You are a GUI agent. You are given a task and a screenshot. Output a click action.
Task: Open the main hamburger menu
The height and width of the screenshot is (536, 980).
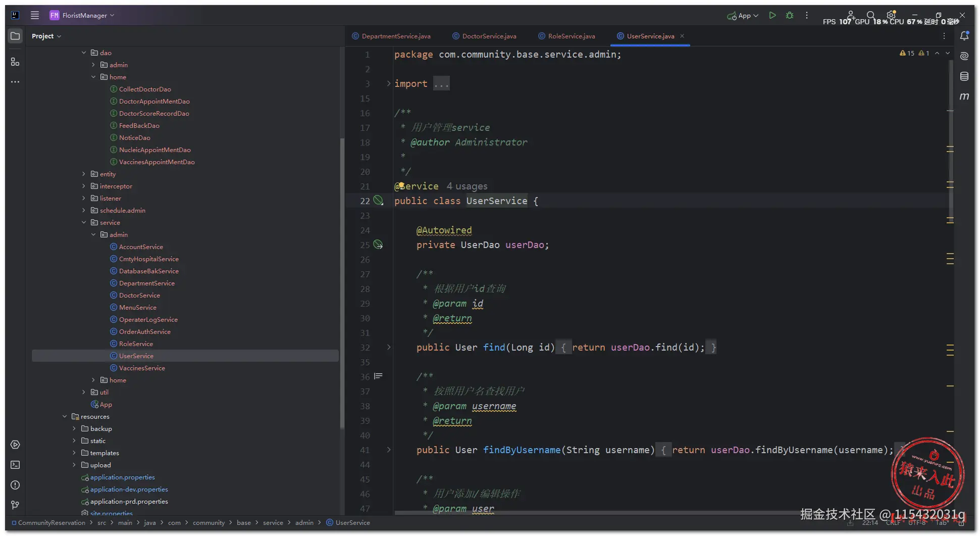pyautogui.click(x=35, y=15)
